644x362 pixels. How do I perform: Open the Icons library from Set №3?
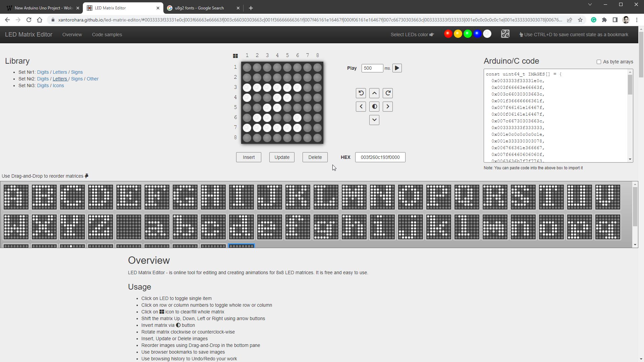(x=58, y=85)
